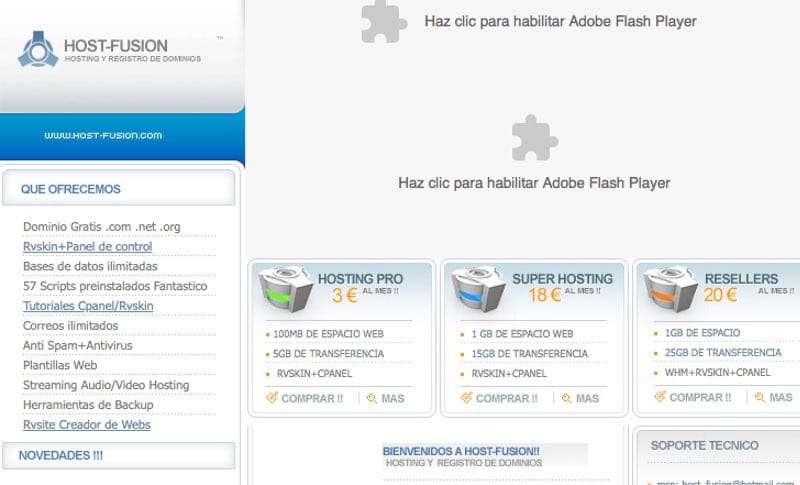Enable center Adobe Flash Player text
Viewport: 800px width, 485px height.
click(x=534, y=183)
